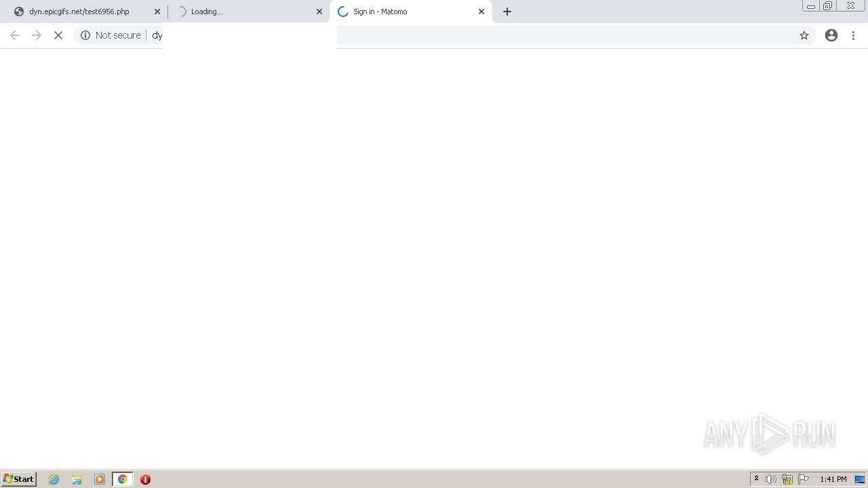Open Action Center flag icon
The image size is (868, 488).
(804, 479)
